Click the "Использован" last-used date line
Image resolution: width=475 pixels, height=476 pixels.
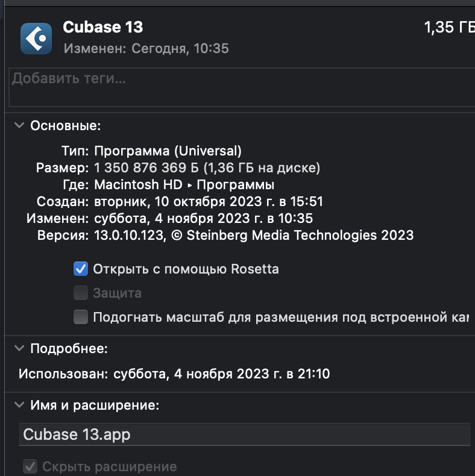[174, 374]
